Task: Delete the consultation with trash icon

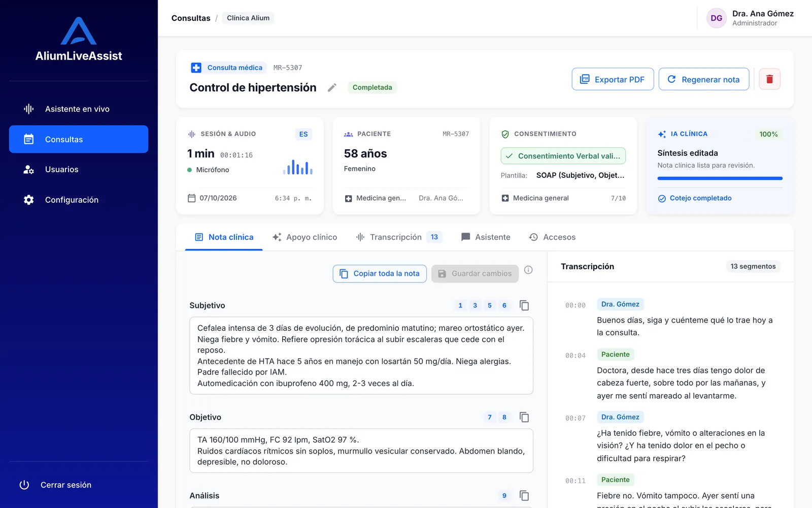Action: [x=769, y=79]
